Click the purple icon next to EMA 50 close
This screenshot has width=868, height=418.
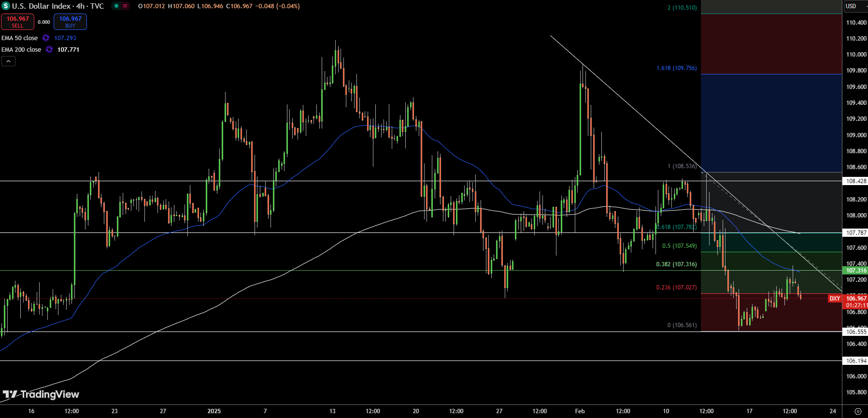[x=46, y=38]
